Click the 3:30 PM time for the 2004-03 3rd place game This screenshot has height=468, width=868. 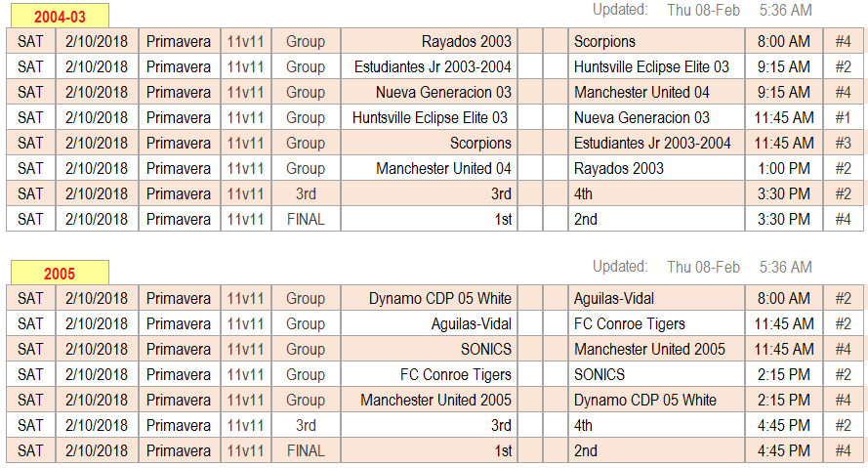pos(783,194)
